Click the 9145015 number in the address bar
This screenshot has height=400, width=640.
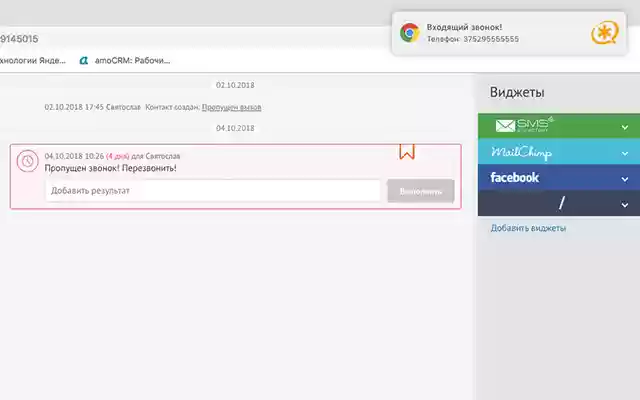pos(19,39)
